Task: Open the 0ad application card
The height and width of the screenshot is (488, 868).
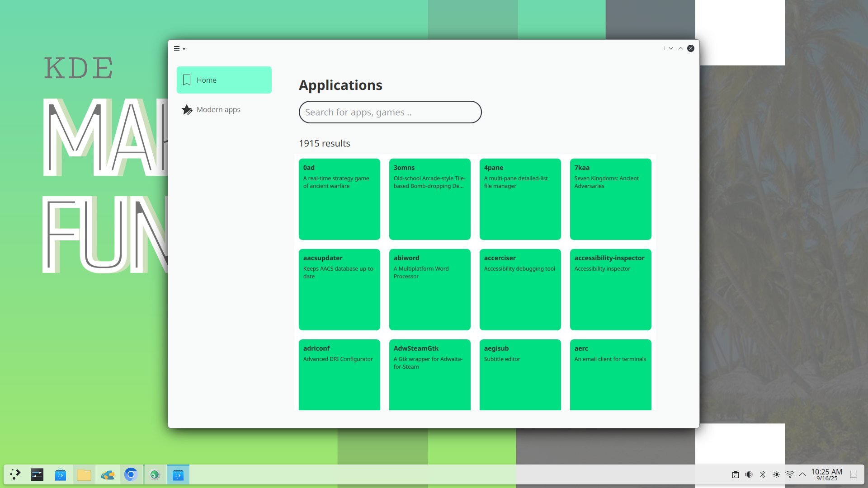Action: point(339,199)
